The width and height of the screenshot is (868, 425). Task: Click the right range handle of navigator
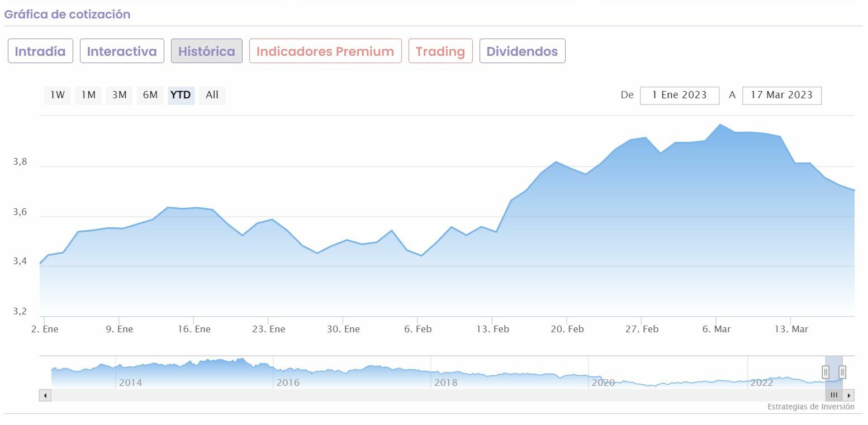[842, 372]
